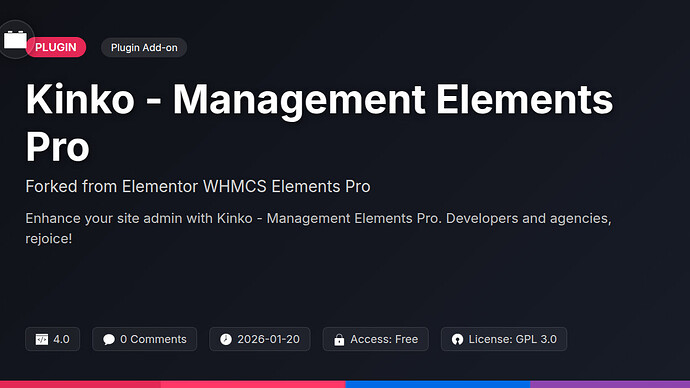The image size is (690, 388).
Task: Click the open-source license icon
Action: tap(457, 339)
